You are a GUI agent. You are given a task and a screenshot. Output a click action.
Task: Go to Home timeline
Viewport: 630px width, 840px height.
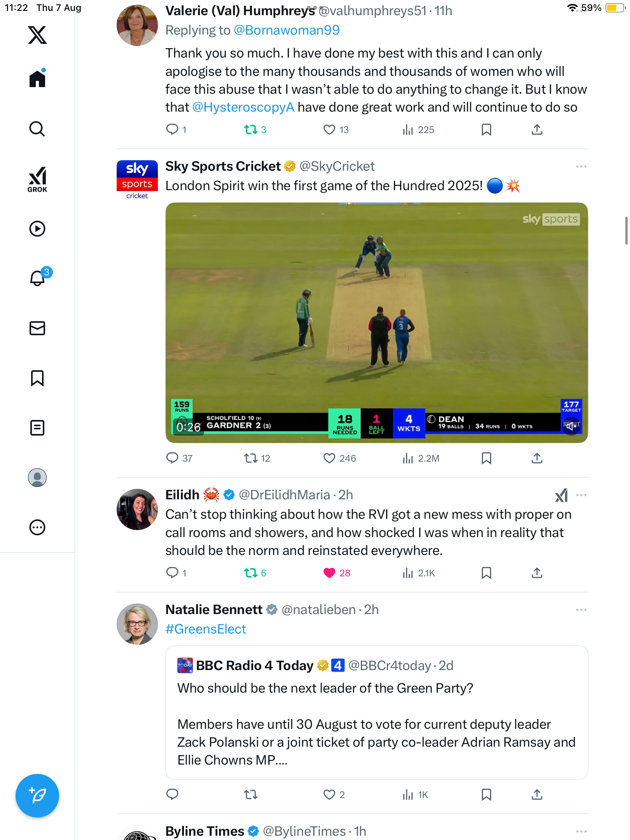[37, 79]
